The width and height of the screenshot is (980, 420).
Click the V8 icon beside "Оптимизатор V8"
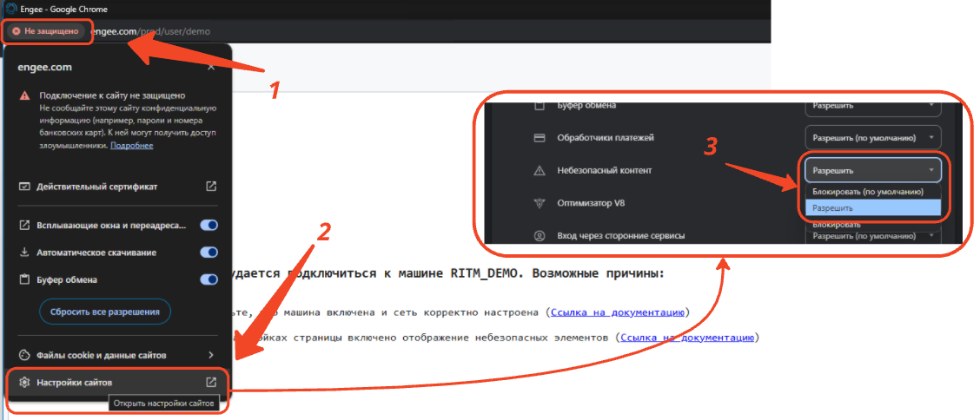click(x=539, y=203)
